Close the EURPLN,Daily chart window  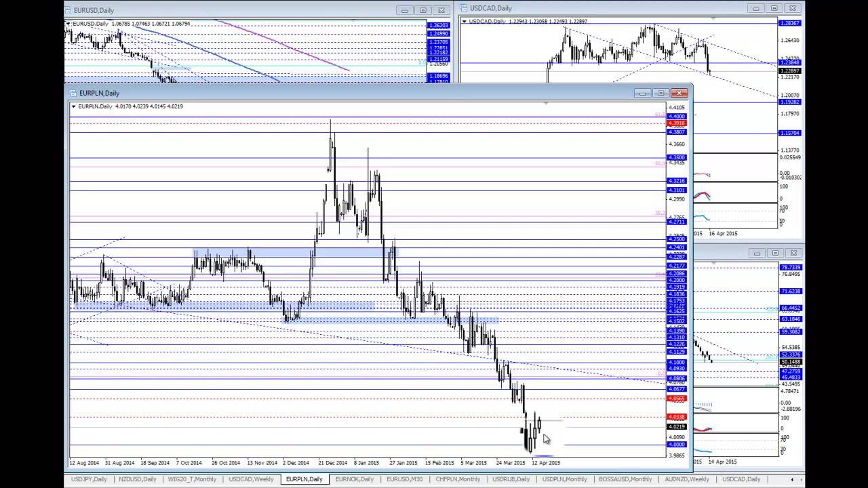point(679,93)
